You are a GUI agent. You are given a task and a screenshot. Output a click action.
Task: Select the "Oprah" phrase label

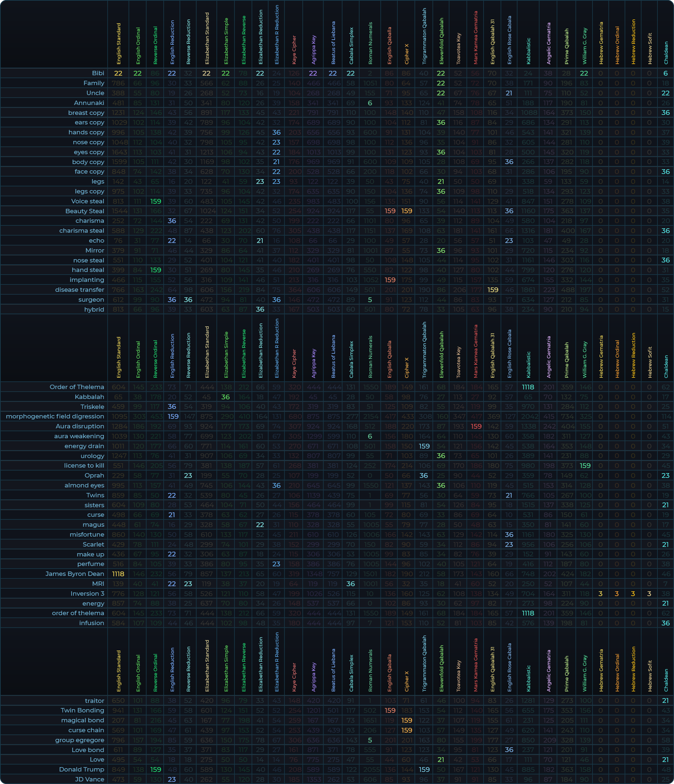coord(94,475)
